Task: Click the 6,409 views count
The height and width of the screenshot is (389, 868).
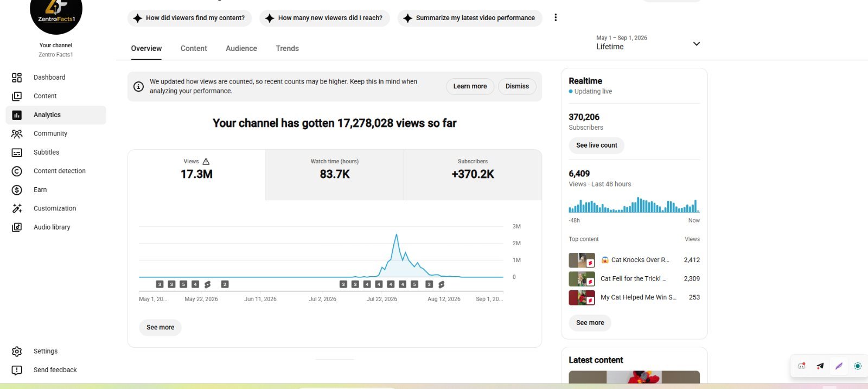Action: [579, 174]
